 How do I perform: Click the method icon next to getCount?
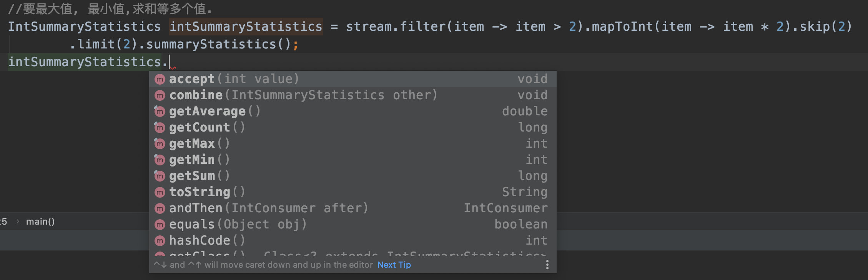(160, 128)
